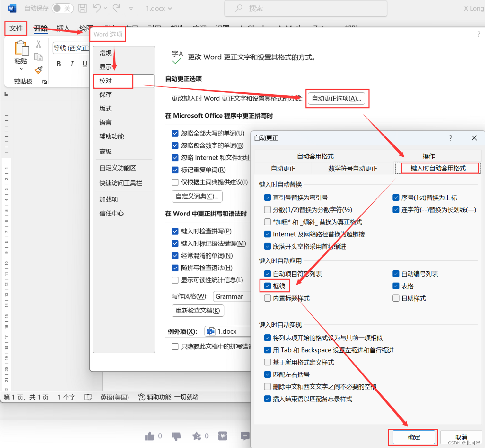Uncheck 直引号替换为弯引号 checkbox
This screenshot has width=485, height=448.
(x=267, y=198)
